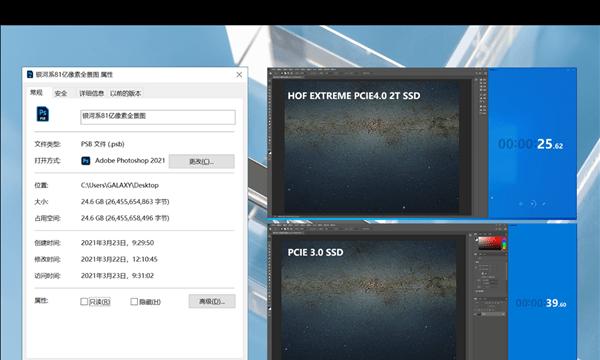
Task: Enable the 只读(R) read-only checkbox
Action: tap(84, 301)
